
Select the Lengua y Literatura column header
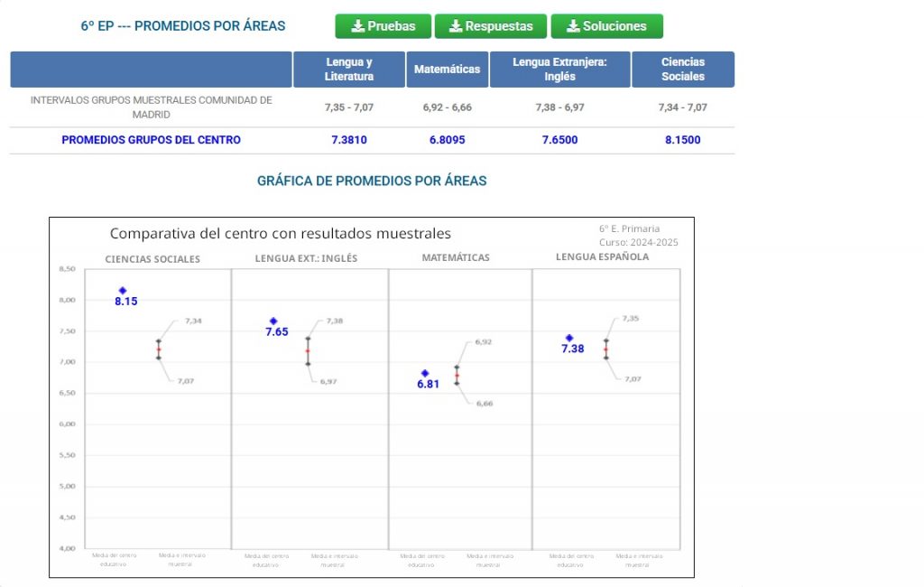click(349, 69)
